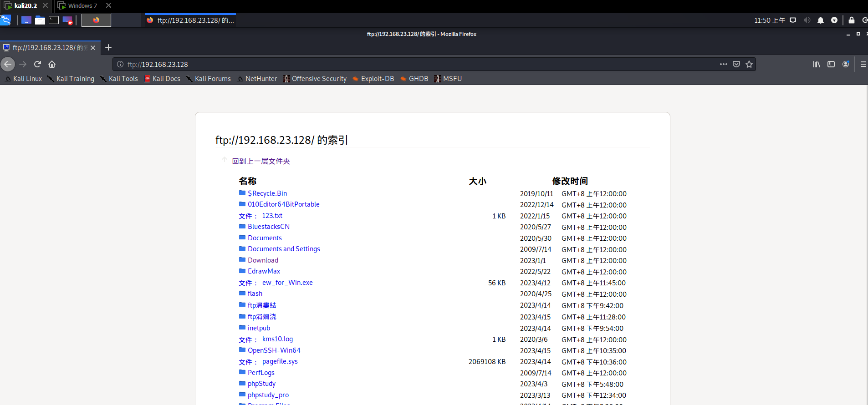Open the Kali terminal taskbar icon
Screen dimensions: 868x405
click(x=54, y=20)
